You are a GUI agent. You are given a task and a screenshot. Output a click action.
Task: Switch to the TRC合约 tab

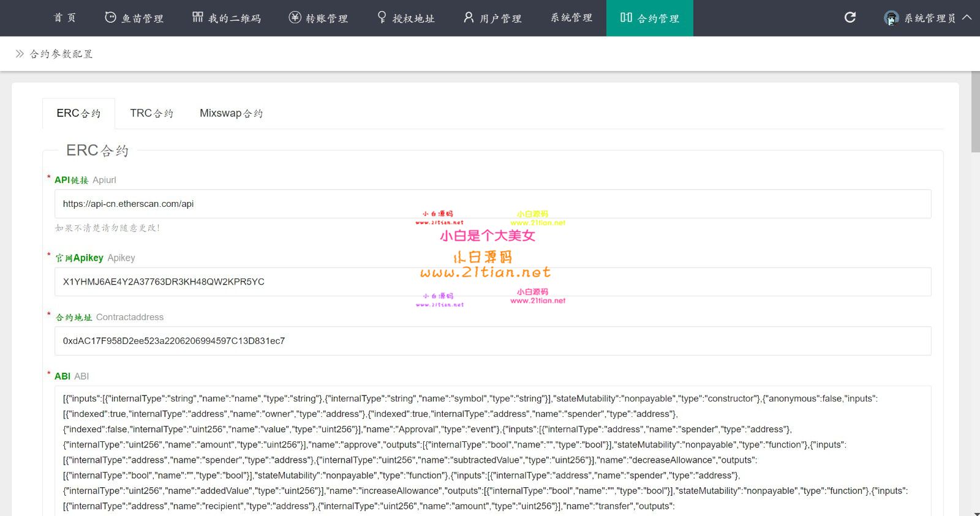(x=151, y=113)
